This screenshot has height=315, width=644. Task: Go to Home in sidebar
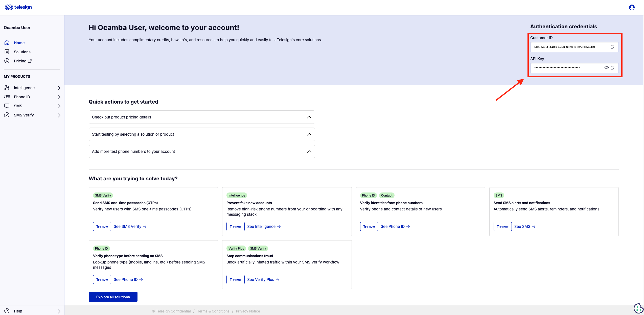[19, 43]
